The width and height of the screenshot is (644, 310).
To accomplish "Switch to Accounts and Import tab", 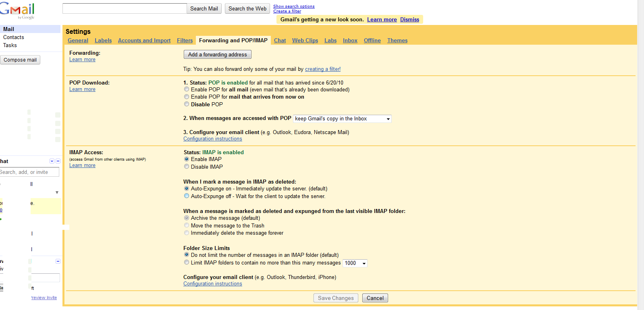I will tap(144, 40).
